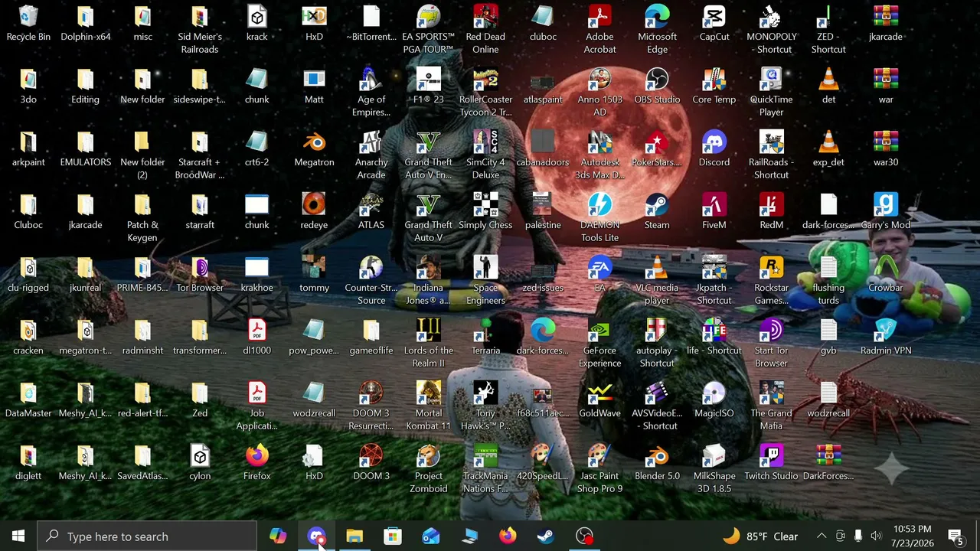Image resolution: width=980 pixels, height=551 pixels.
Task: Select the Job Application PDF icon
Action: tap(256, 406)
